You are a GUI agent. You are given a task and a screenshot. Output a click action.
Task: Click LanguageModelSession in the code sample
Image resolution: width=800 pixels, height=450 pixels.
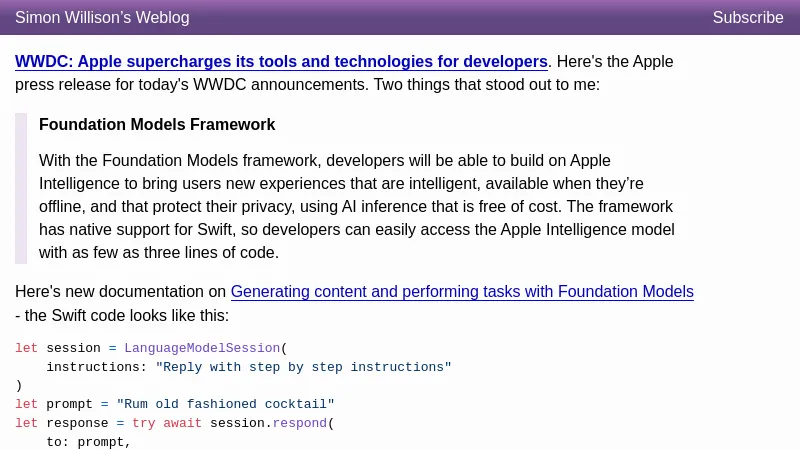tap(202, 348)
